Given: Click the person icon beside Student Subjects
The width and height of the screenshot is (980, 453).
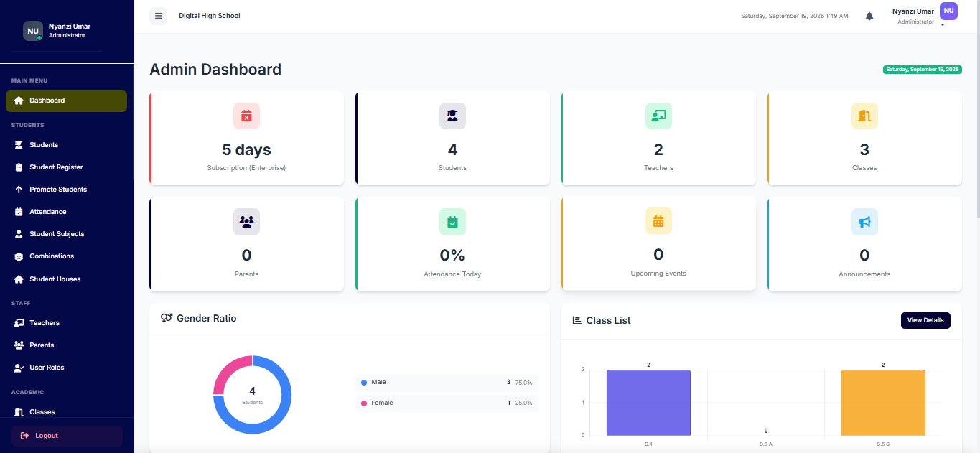Looking at the screenshot, I should 19,234.
